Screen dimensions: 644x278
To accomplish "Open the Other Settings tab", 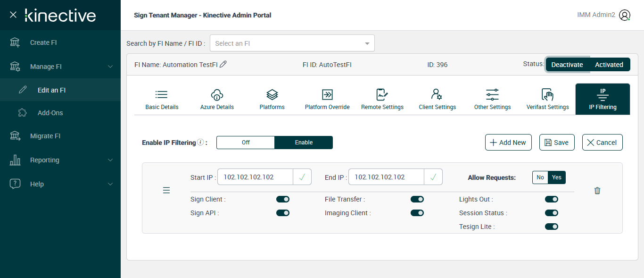I will pyautogui.click(x=493, y=99).
